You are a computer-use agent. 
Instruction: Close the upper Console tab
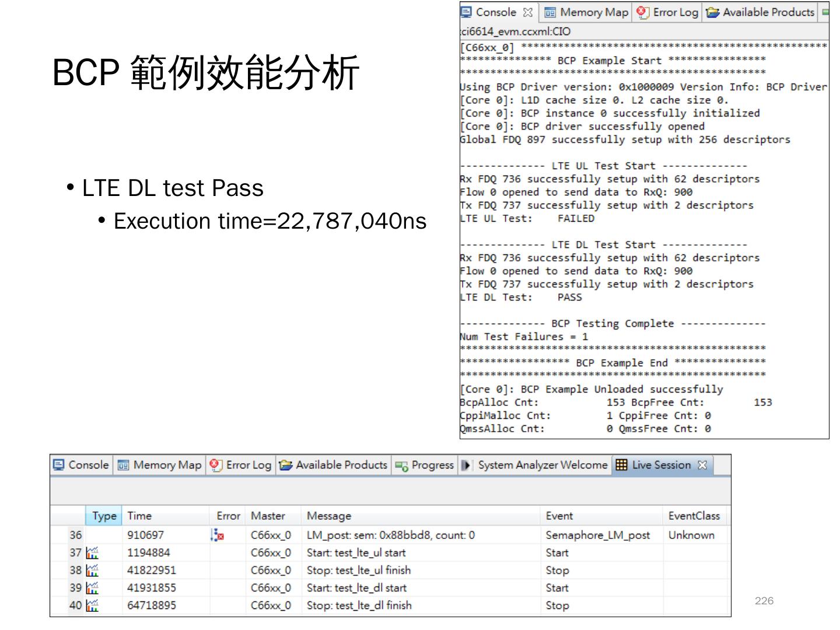(x=528, y=12)
